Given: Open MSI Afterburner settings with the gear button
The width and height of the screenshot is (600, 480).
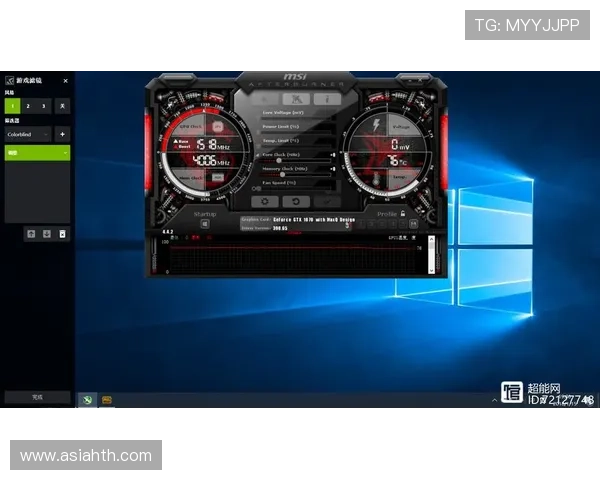Looking at the screenshot, I should click(x=264, y=201).
